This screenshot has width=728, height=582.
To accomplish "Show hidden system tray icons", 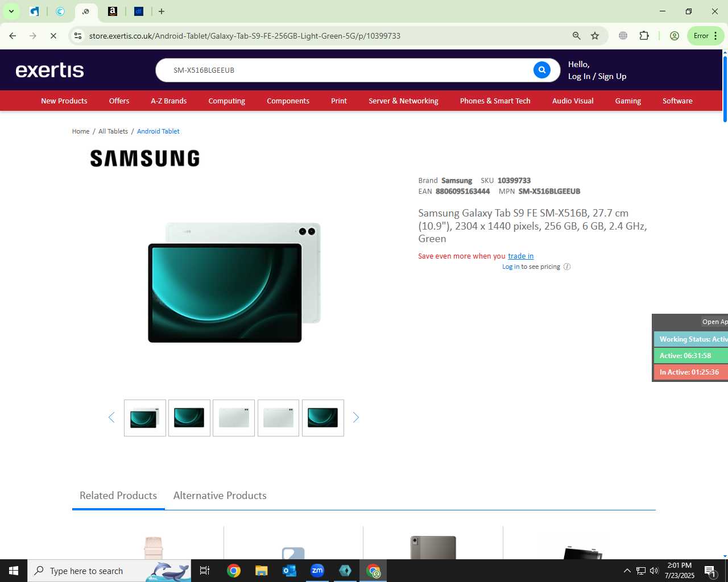I will click(x=627, y=571).
